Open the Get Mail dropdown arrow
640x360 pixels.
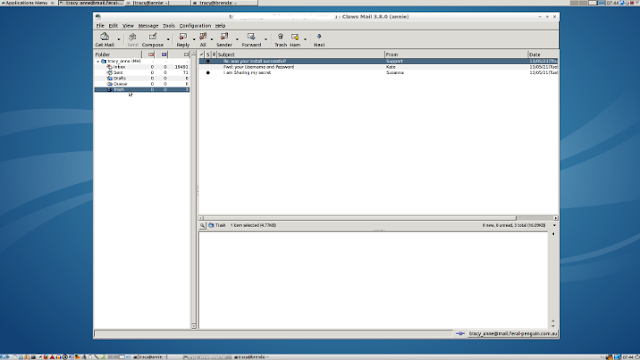pos(119,39)
